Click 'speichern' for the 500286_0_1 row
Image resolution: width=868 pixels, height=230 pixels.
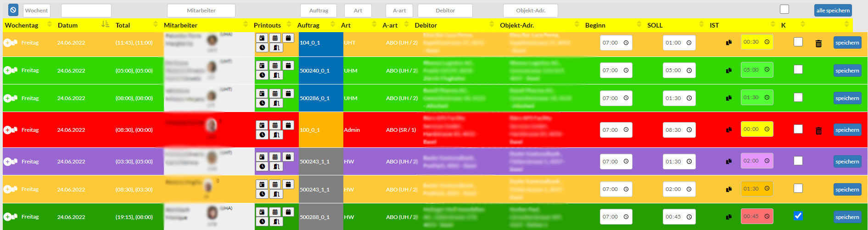click(x=847, y=98)
